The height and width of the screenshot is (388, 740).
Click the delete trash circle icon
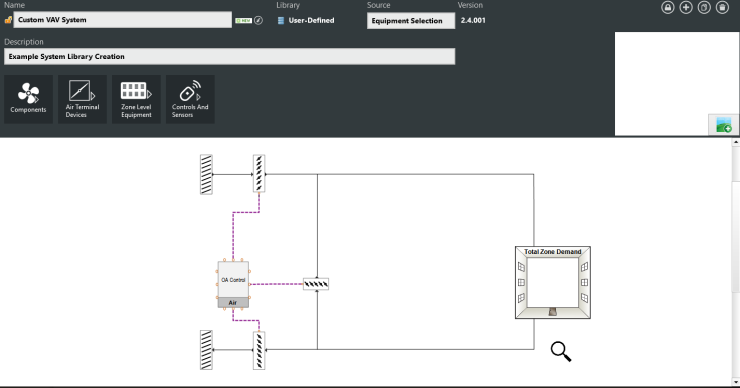click(x=722, y=8)
